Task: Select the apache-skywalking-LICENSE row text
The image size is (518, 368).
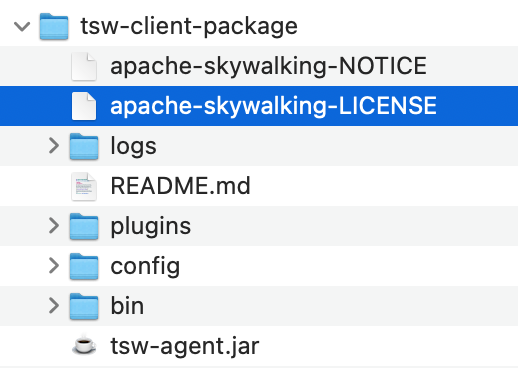Action: tap(273, 106)
